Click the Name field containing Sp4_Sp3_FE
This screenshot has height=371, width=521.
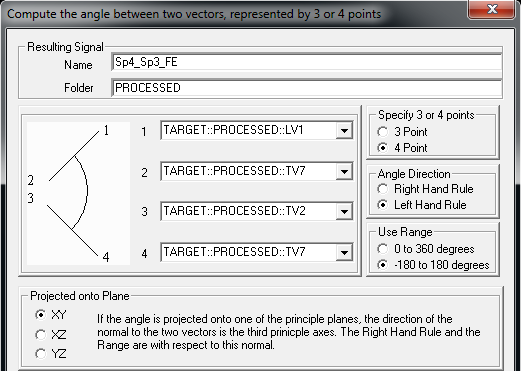[307, 62]
